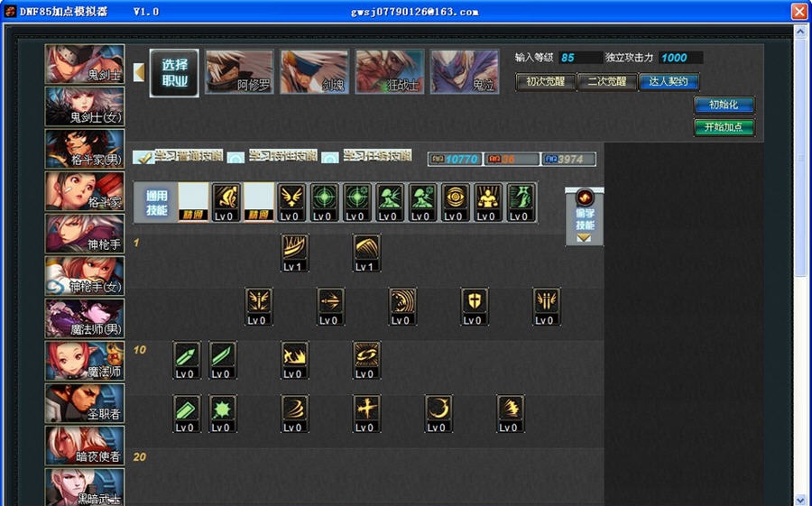Click the 初始化 reset button
Screen dimensions: 812x506
724,105
